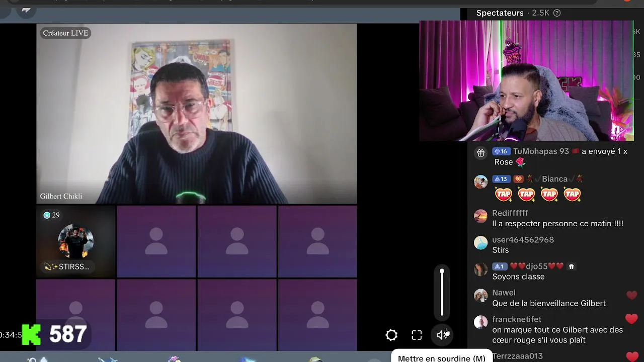Click the 587 viewer counter
The image size is (644, 362).
(x=68, y=334)
